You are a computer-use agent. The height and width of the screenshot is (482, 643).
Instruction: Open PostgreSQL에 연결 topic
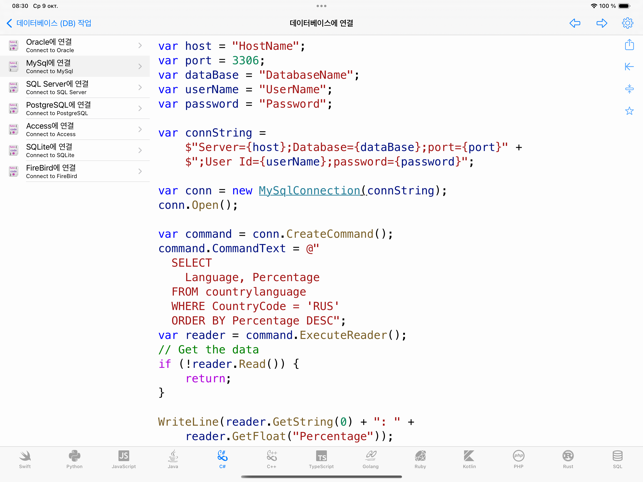coord(75,108)
